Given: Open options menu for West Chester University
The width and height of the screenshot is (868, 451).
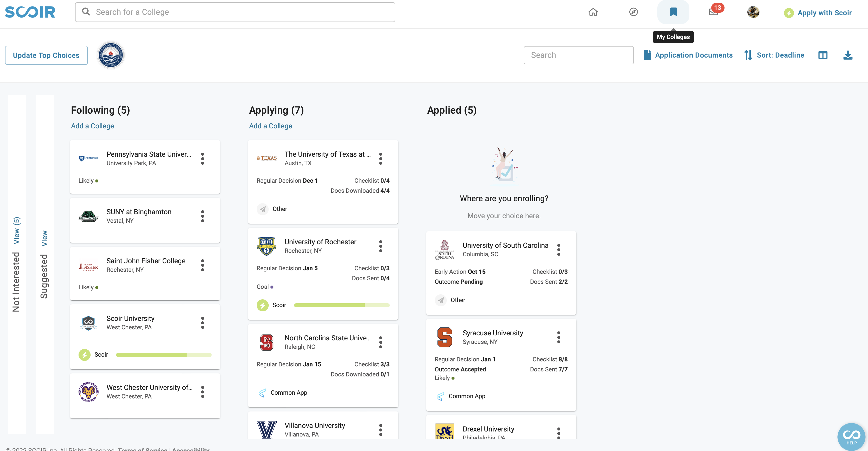Looking at the screenshot, I should pyautogui.click(x=203, y=392).
